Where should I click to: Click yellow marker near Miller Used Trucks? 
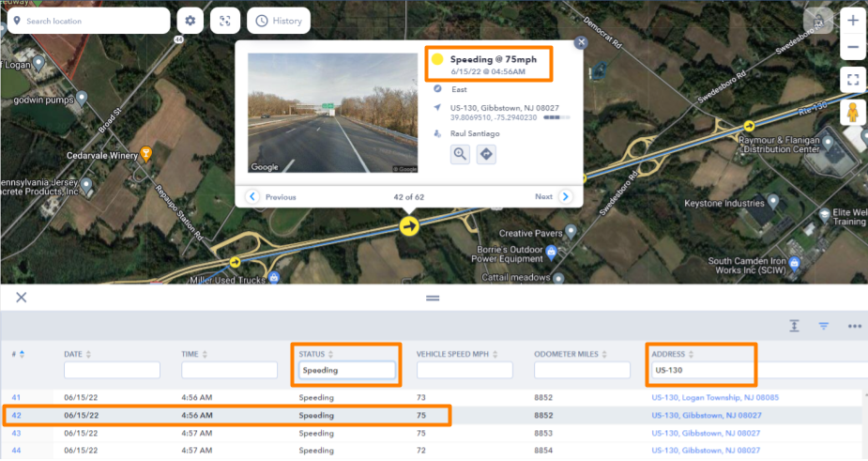[x=236, y=262]
